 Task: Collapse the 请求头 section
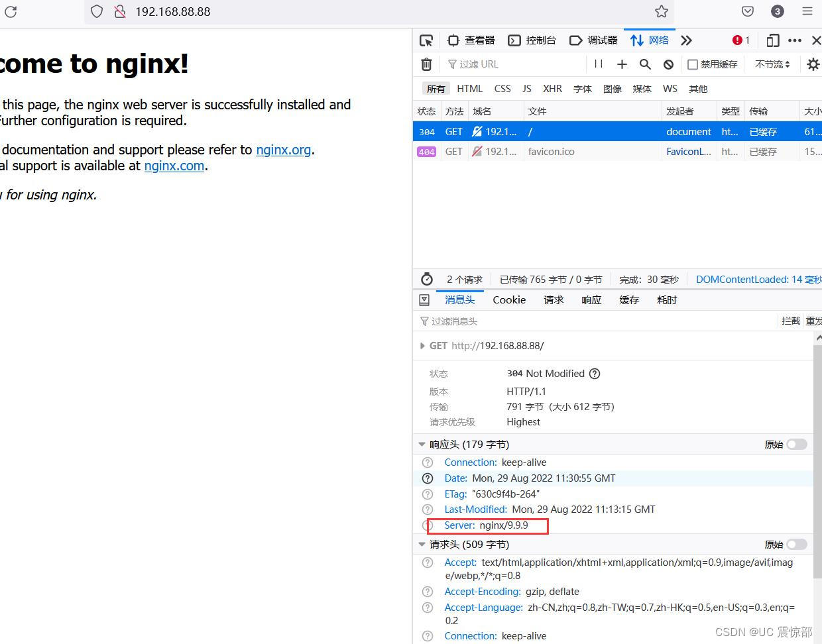click(422, 545)
